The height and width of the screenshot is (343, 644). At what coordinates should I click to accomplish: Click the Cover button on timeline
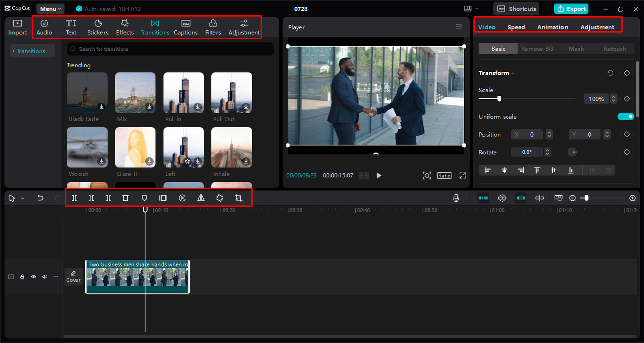pos(73,277)
